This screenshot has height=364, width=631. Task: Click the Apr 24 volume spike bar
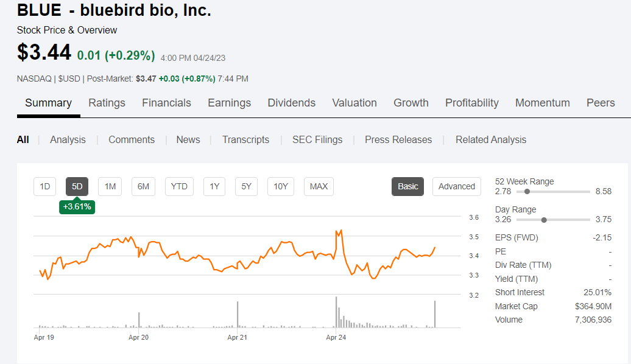point(336,312)
